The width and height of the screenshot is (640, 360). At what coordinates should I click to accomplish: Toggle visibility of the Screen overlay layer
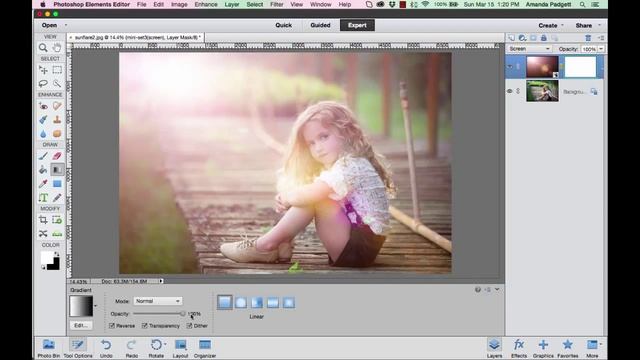(x=510, y=67)
